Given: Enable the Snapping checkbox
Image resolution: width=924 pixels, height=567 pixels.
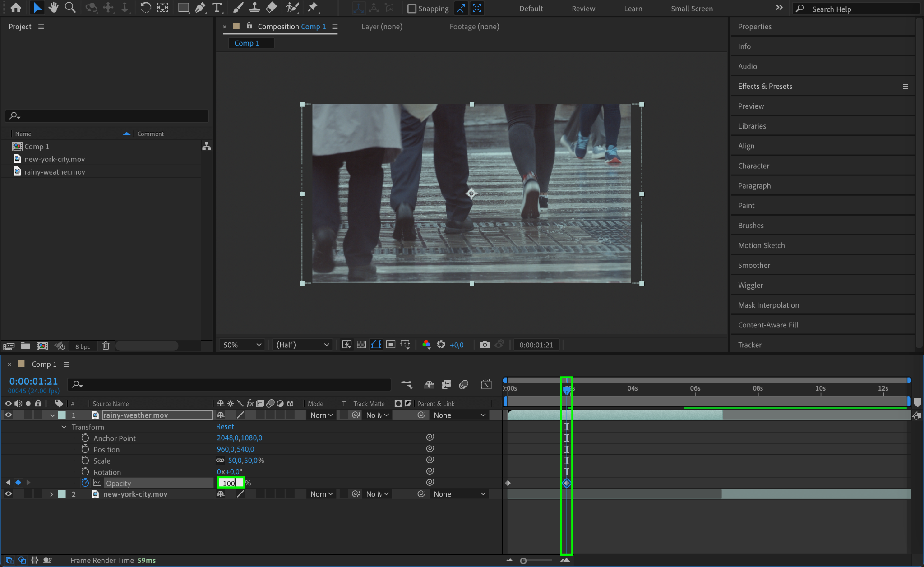Looking at the screenshot, I should click(411, 9).
